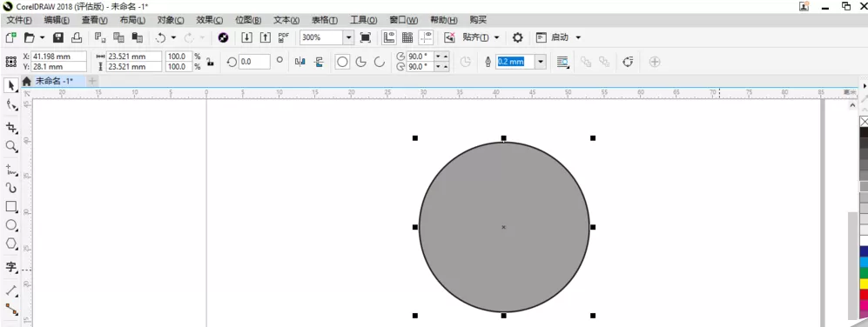Switch to the 未命名 -1* document tab
The height and width of the screenshot is (327, 868).
click(54, 81)
